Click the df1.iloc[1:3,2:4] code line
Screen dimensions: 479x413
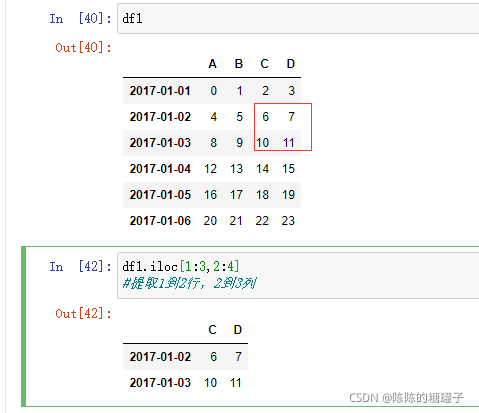coord(181,267)
